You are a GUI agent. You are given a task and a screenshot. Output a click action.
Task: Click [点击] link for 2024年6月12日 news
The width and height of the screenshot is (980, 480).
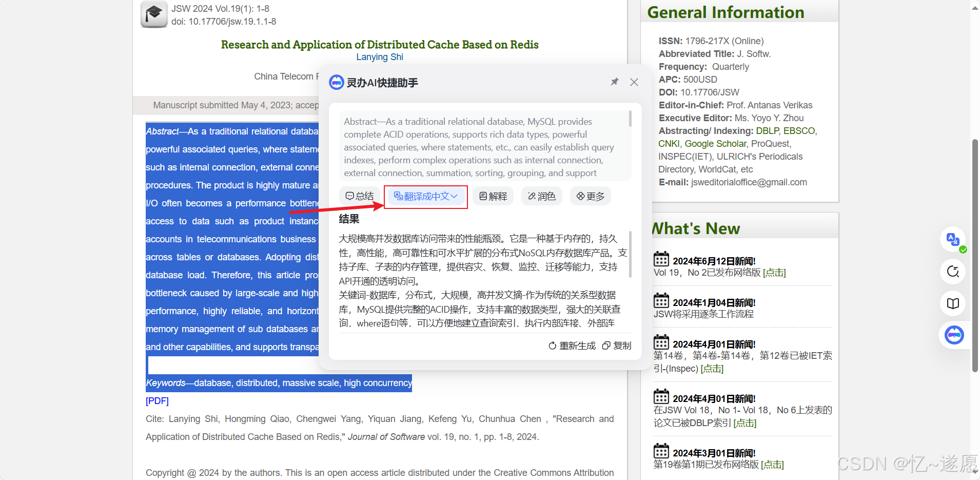(774, 273)
